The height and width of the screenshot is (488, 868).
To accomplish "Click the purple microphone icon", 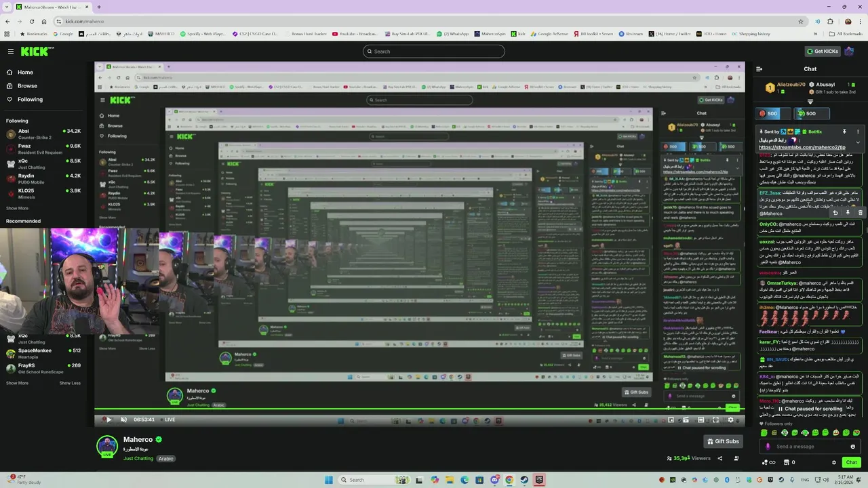I will [768, 447].
